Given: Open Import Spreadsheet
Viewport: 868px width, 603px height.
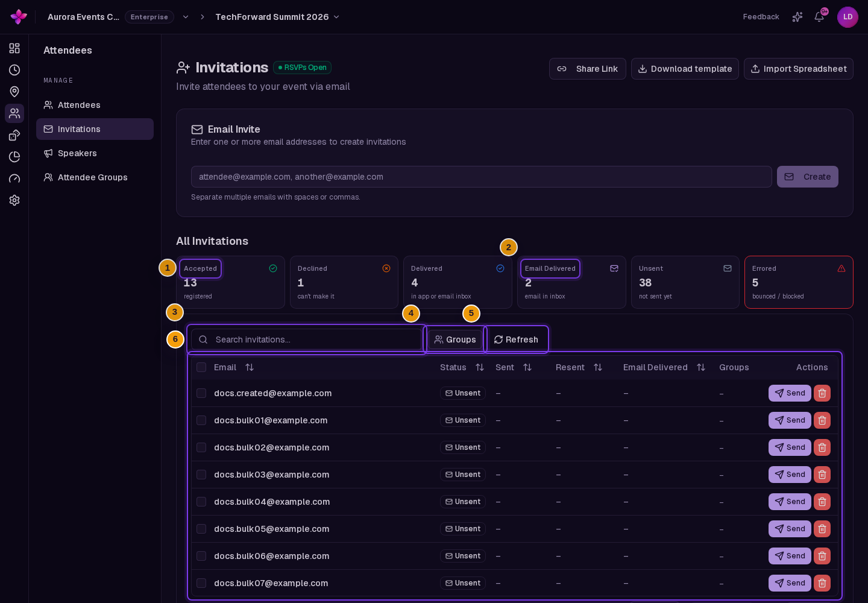Looking at the screenshot, I should 799,69.
